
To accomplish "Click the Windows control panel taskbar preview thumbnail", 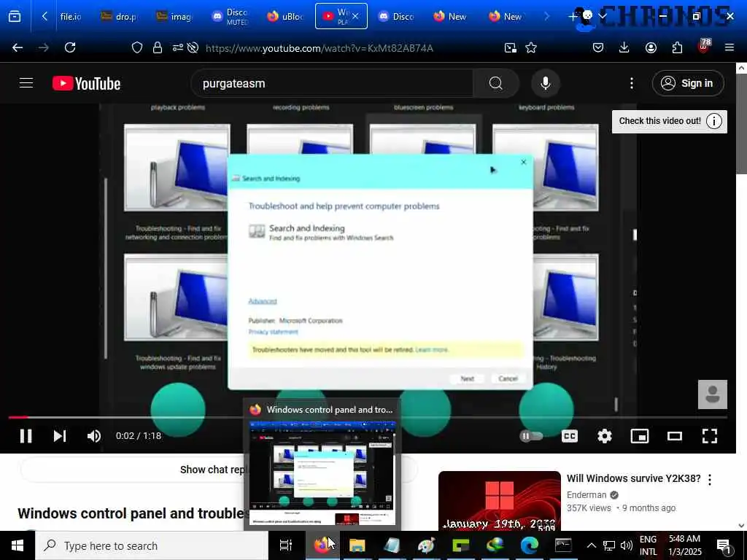I will point(322,472).
